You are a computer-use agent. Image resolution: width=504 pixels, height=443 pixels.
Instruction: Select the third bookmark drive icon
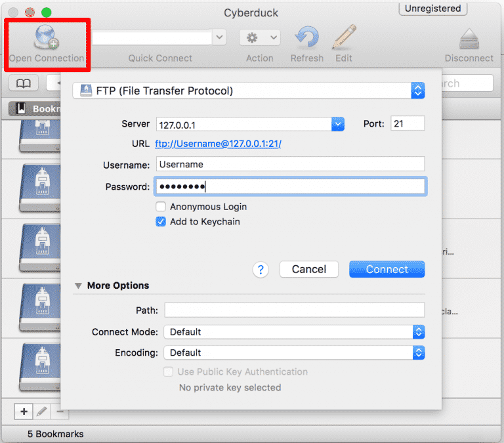coord(39,247)
